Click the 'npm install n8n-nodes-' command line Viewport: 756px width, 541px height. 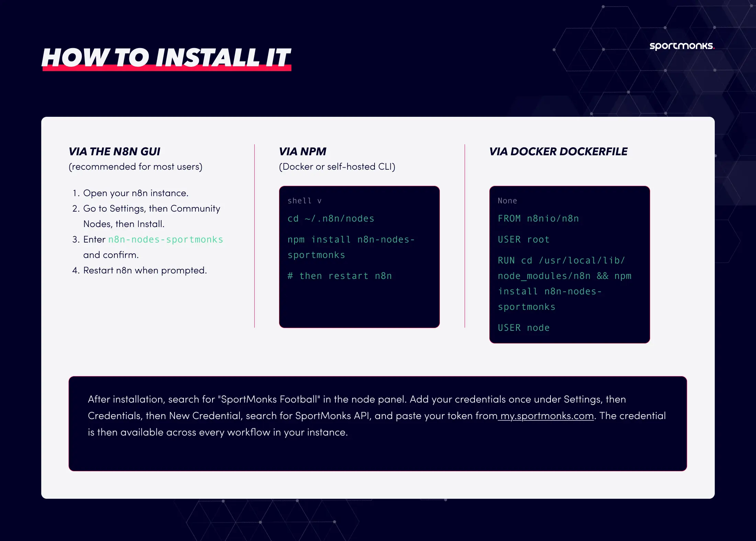[351, 239]
